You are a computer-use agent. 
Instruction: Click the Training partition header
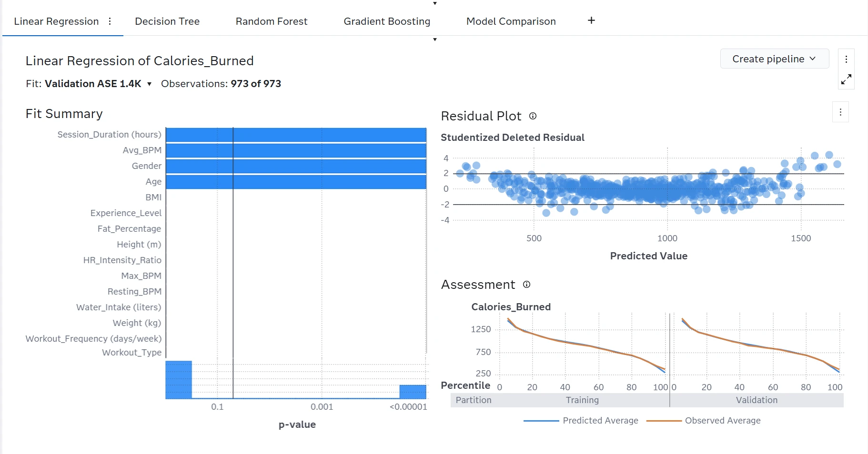pos(582,400)
